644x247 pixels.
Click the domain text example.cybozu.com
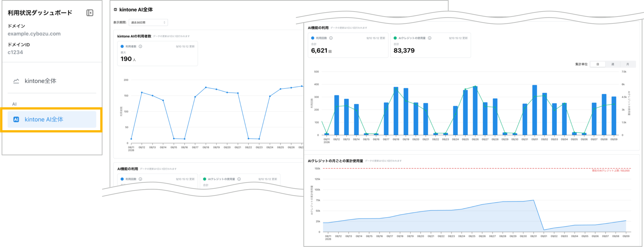click(x=34, y=34)
